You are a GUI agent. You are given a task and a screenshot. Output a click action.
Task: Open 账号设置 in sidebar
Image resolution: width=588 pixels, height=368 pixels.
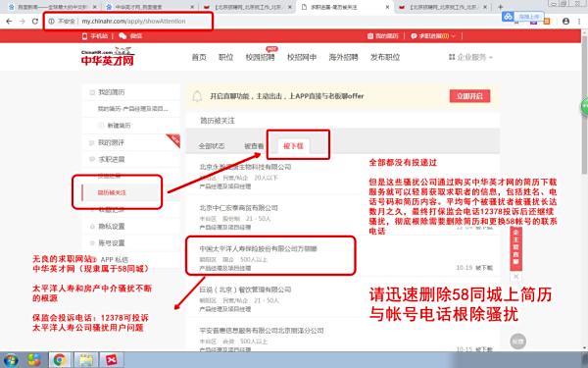point(111,243)
